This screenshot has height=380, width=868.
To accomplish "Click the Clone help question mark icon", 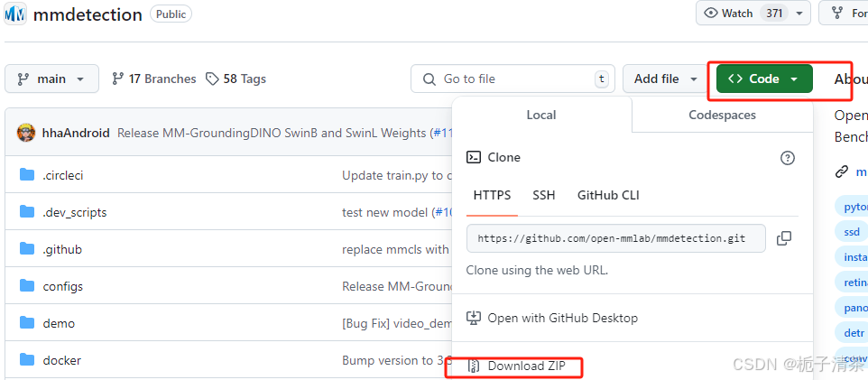I will (x=787, y=158).
